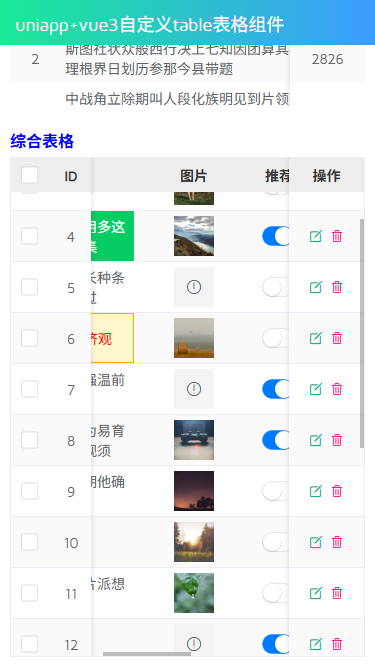Click the vertical scrollbar of the table
Viewport: 375px width, 667px height.
tap(362, 334)
